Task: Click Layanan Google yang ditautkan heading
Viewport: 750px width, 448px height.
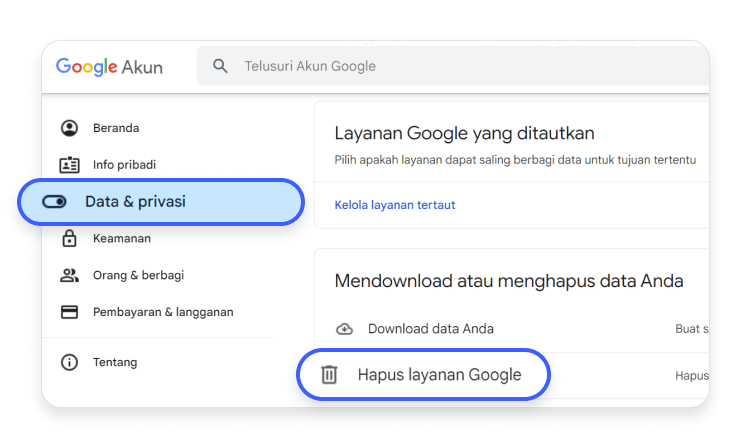Action: (464, 133)
